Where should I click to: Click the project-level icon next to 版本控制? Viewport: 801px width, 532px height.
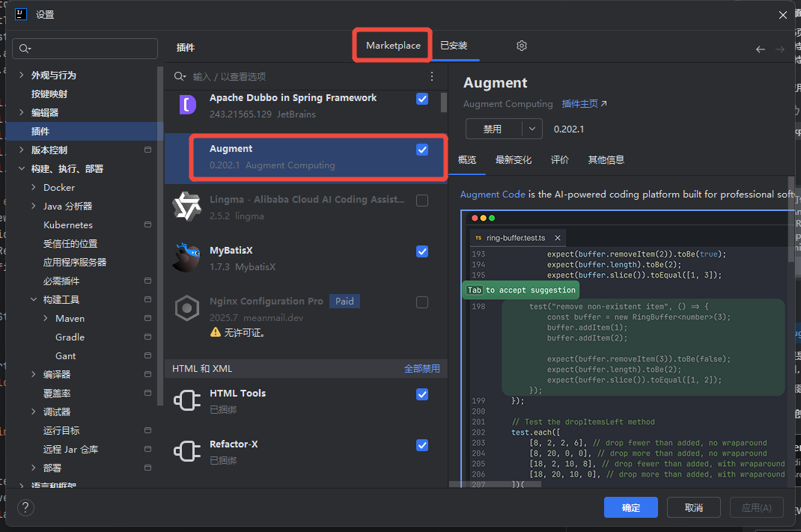tap(147, 150)
